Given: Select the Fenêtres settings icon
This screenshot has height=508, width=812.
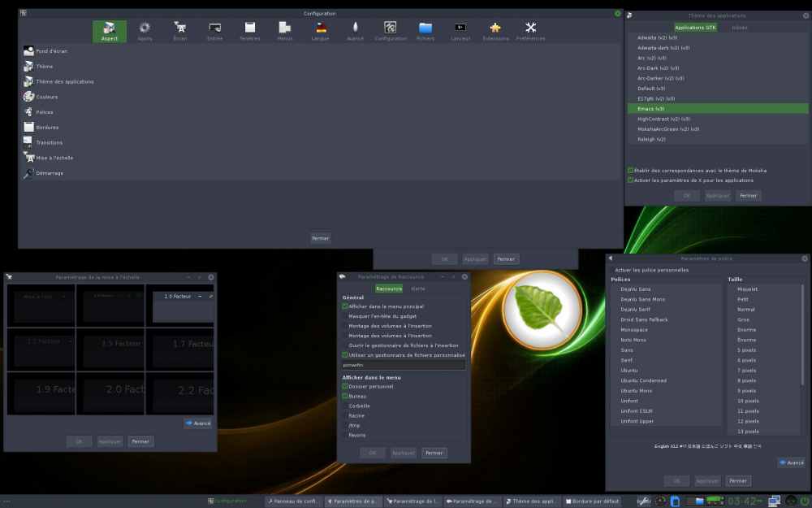Looking at the screenshot, I should point(249,30).
